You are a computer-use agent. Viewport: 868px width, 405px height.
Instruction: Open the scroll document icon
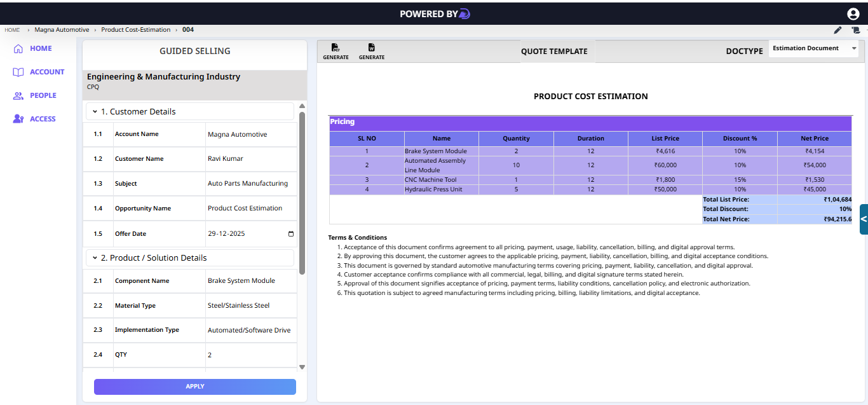[855, 30]
